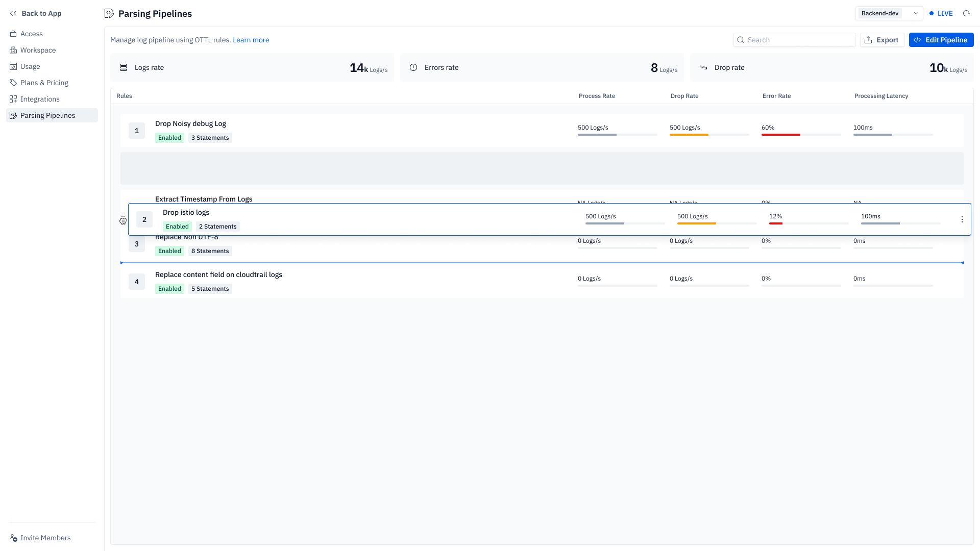Click the 8 Logs/s errors rate value
The width and height of the screenshot is (980, 551).
point(664,68)
